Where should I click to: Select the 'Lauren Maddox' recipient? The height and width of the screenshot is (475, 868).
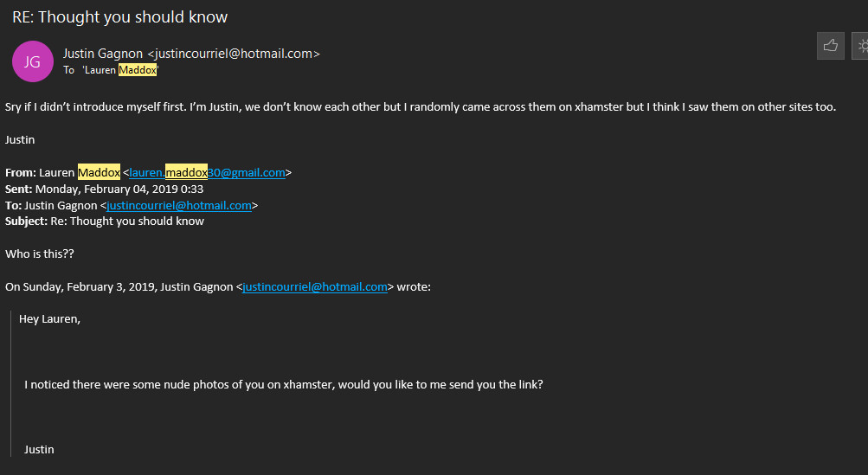point(120,70)
